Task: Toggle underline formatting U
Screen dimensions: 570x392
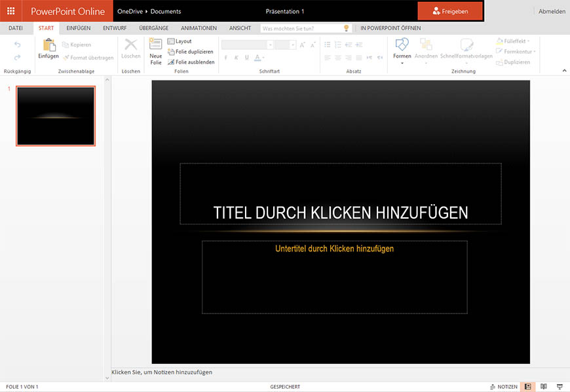Action: [x=247, y=58]
